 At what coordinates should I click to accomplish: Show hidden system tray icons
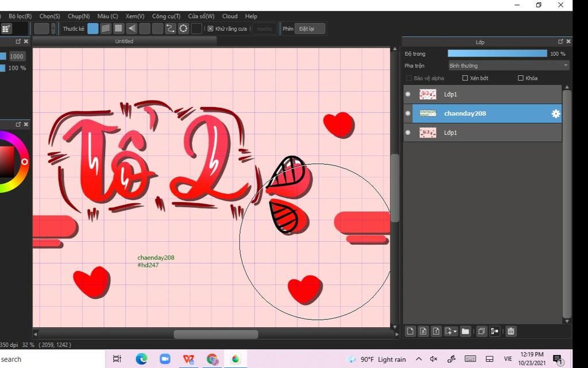tap(419, 359)
